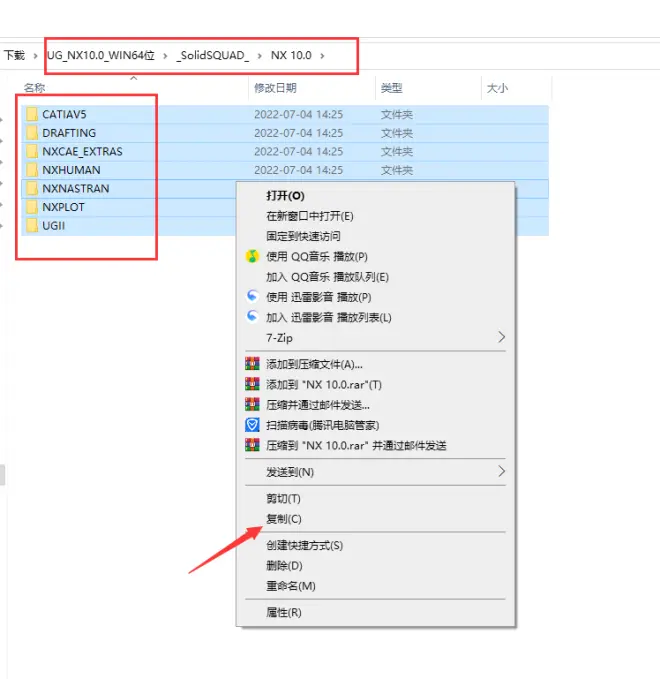660x679 pixels.
Task: Click the QQ Music icon in context menu
Action: [252, 256]
